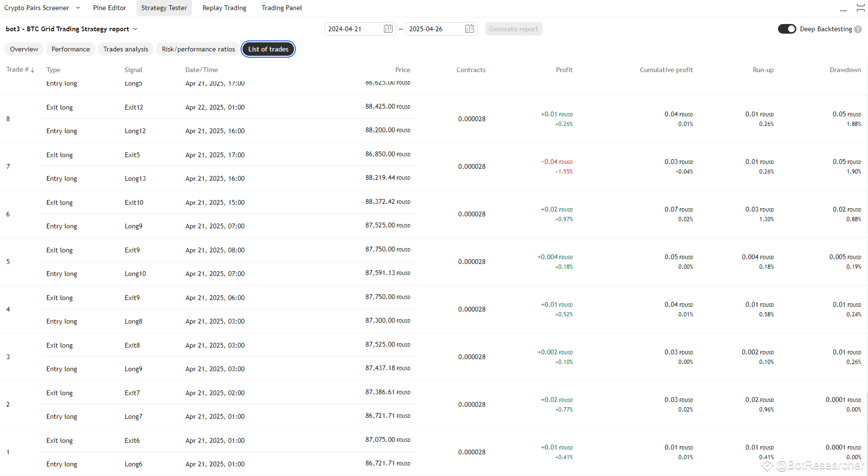Switch to Performance report tab
The height and width of the screenshot is (476, 868).
[x=71, y=49]
